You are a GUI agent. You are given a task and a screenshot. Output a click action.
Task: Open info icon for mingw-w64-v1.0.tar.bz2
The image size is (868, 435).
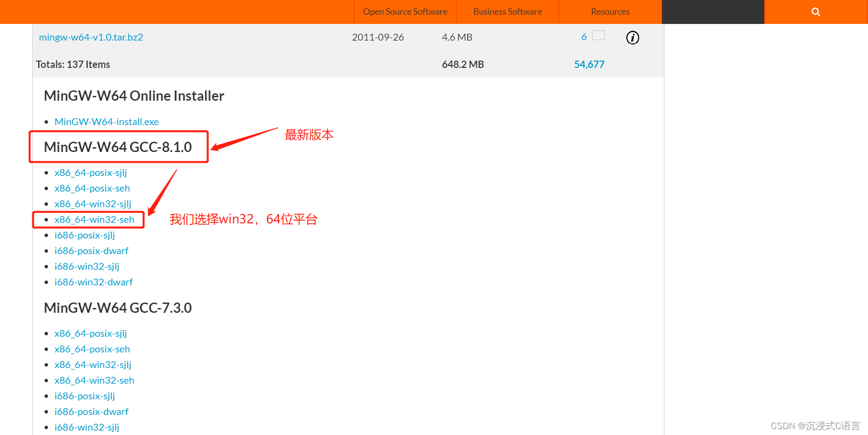(x=633, y=38)
